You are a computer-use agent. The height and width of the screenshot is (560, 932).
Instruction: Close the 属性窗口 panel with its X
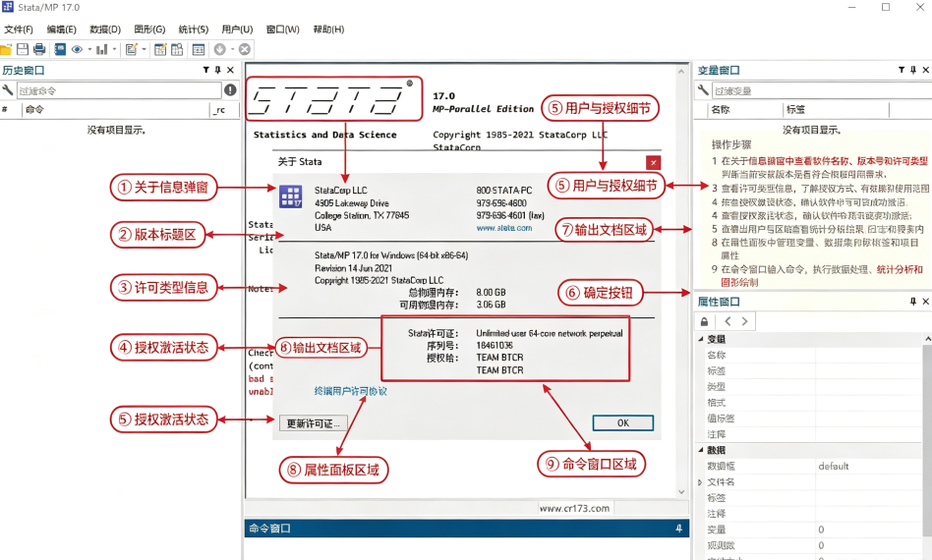pyautogui.click(x=925, y=302)
